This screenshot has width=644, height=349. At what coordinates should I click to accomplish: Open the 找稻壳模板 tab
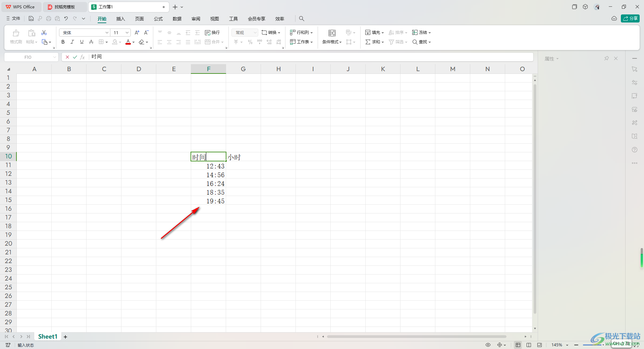(x=65, y=7)
